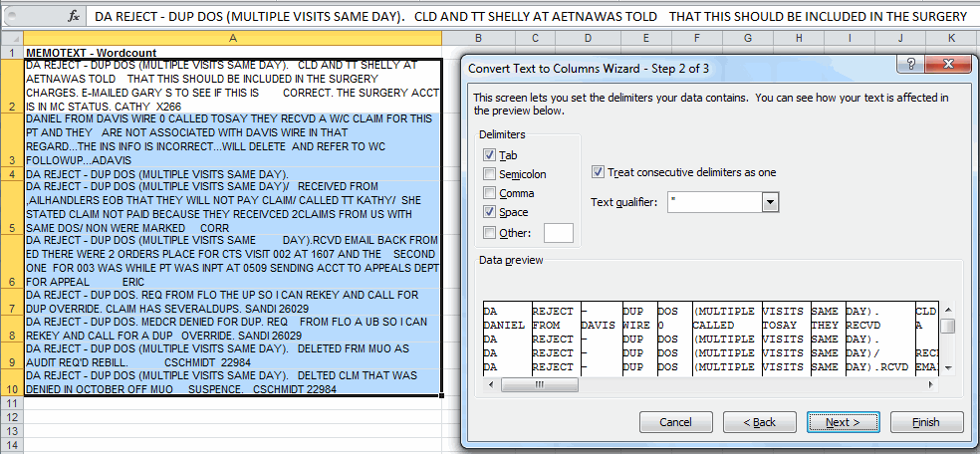Click the Other delimiter text field
The width and height of the screenshot is (980, 454).
tap(558, 233)
